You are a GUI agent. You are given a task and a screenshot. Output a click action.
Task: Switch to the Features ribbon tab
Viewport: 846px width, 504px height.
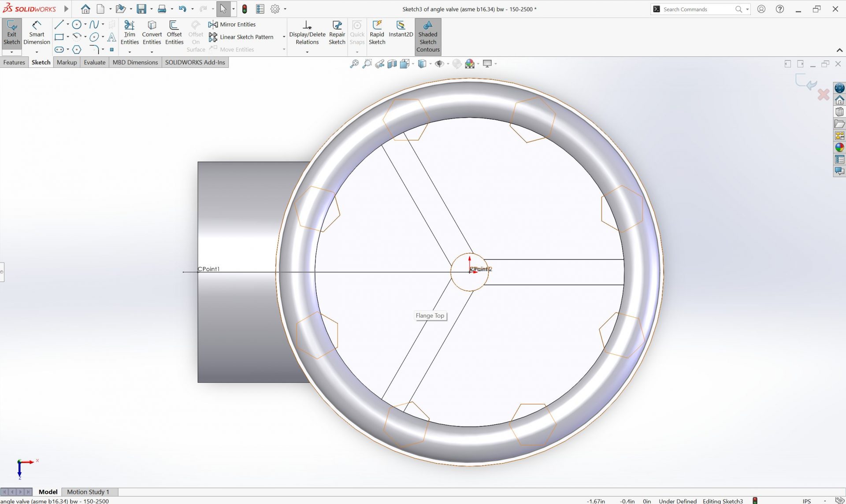point(14,62)
